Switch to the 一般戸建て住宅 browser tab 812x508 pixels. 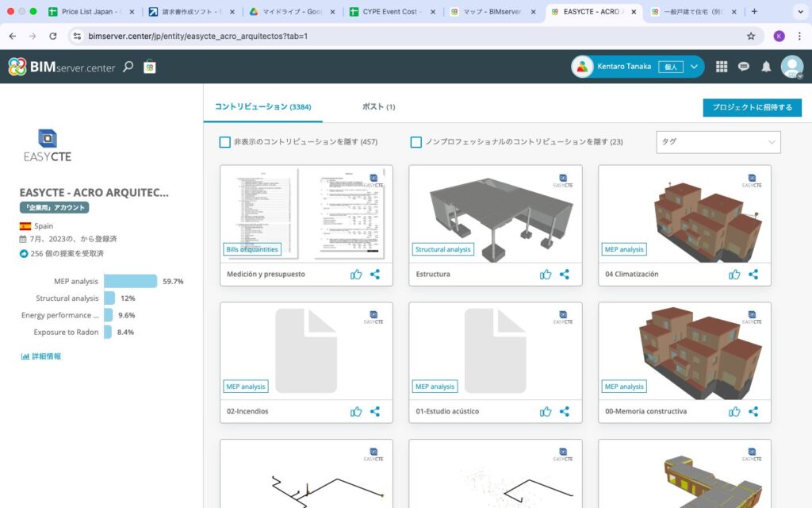click(x=694, y=11)
